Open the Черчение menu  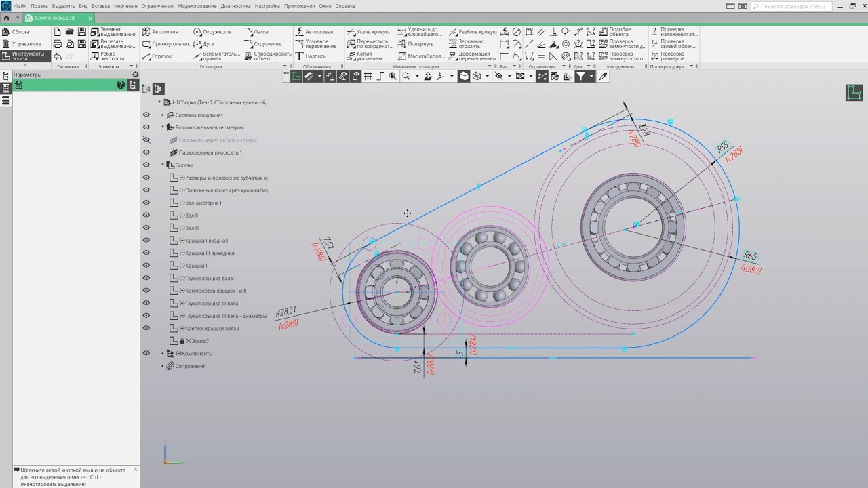[125, 6]
